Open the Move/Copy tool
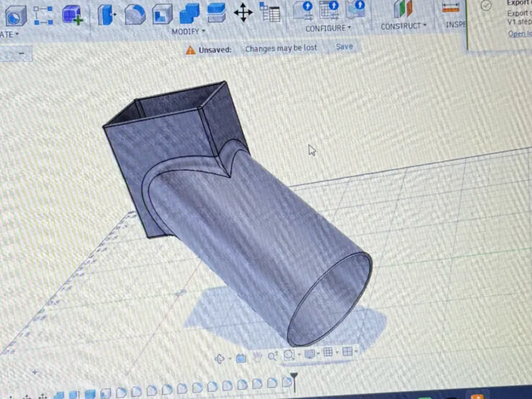This screenshot has width=532, height=399. tap(243, 13)
